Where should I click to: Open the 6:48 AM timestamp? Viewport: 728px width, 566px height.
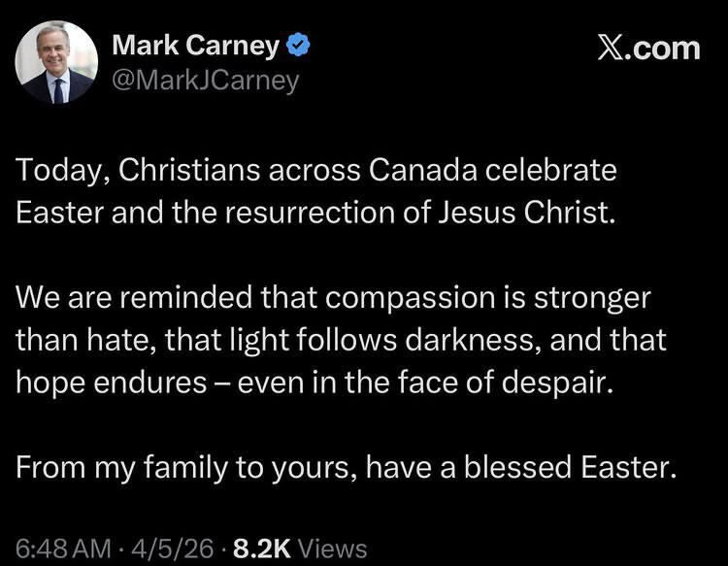click(59, 548)
